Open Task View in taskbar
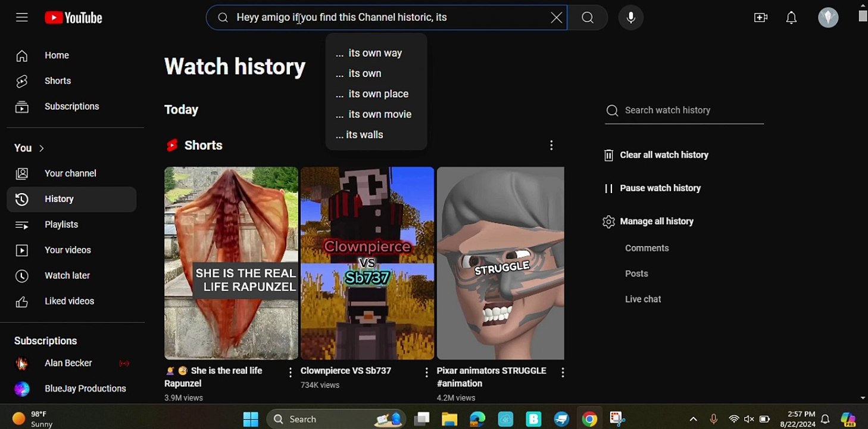The image size is (868, 429). (x=421, y=419)
